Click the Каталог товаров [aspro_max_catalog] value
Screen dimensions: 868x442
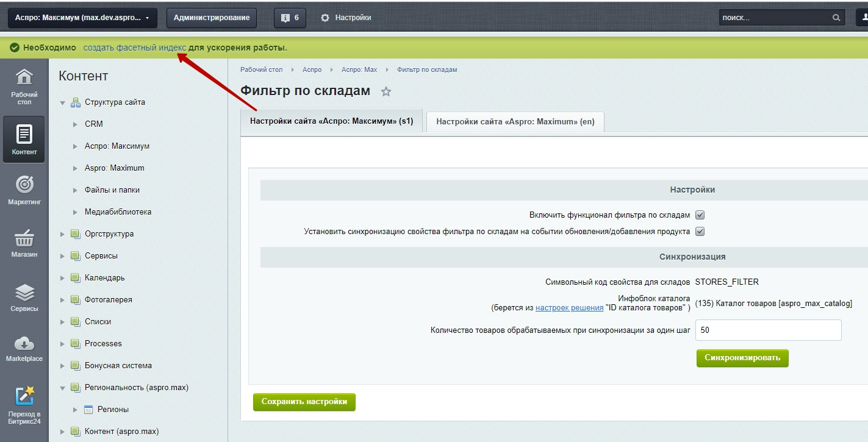click(x=773, y=303)
